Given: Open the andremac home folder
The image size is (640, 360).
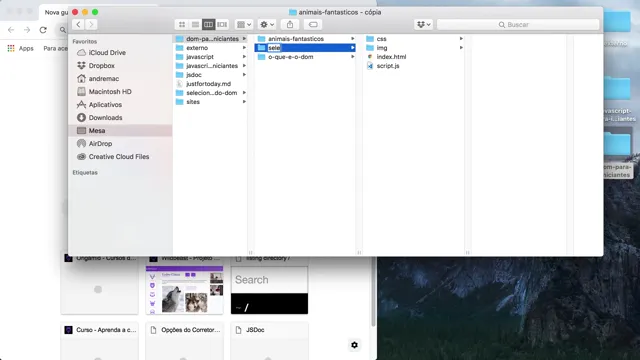Looking at the screenshot, I should point(104,79).
